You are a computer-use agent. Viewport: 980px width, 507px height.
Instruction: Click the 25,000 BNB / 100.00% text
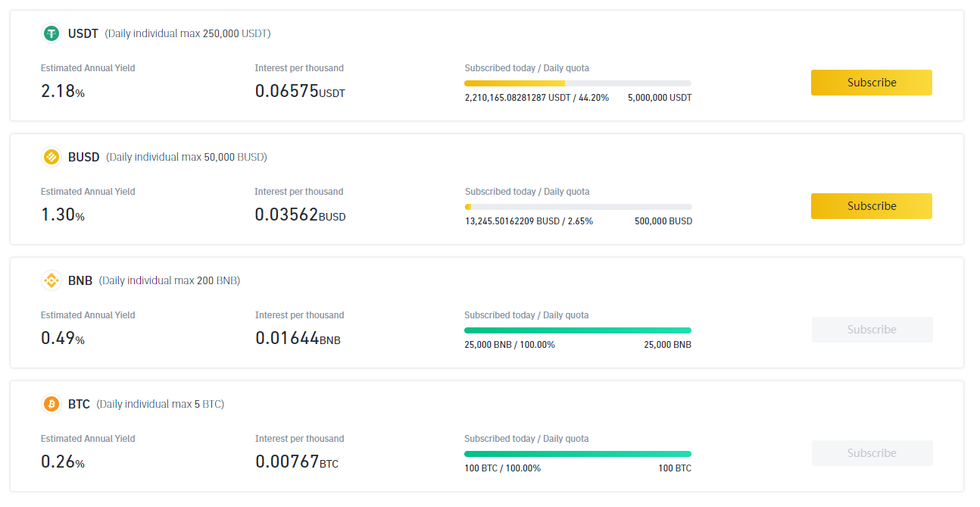(510, 345)
